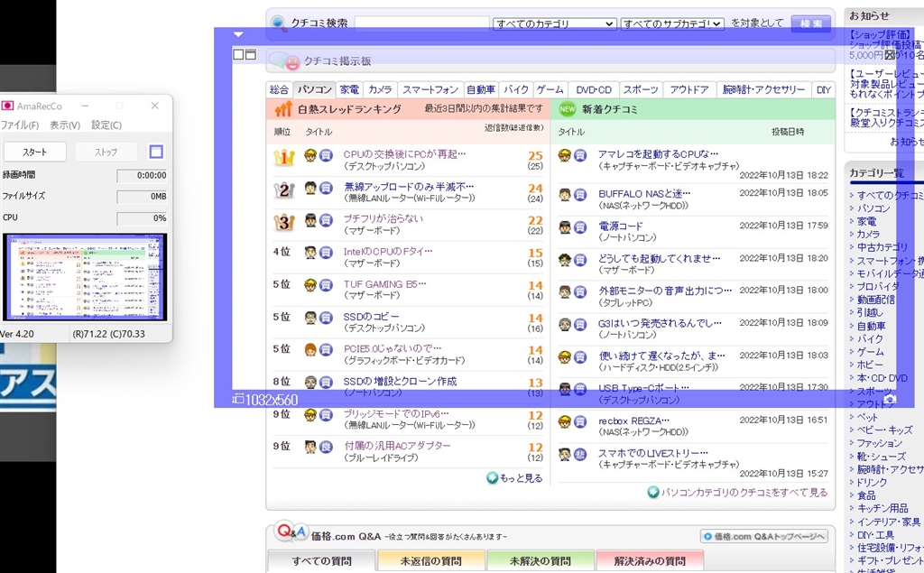
Task: Switch to the 総合 tab
Action: [280, 89]
